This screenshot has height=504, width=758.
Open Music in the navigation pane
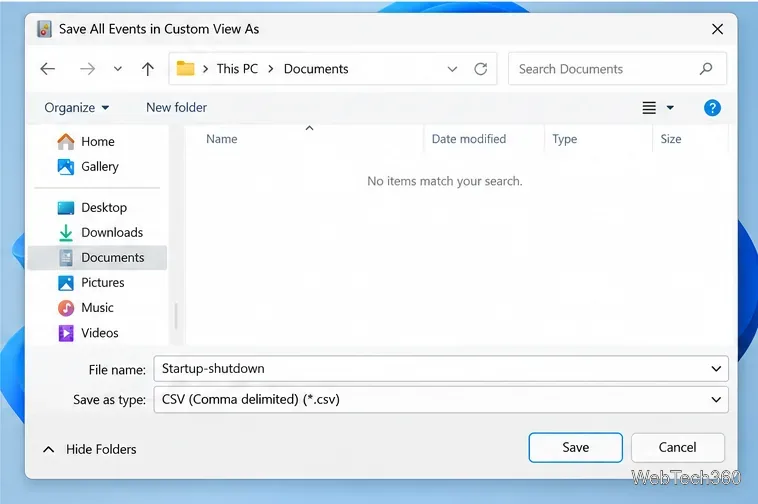pos(97,308)
